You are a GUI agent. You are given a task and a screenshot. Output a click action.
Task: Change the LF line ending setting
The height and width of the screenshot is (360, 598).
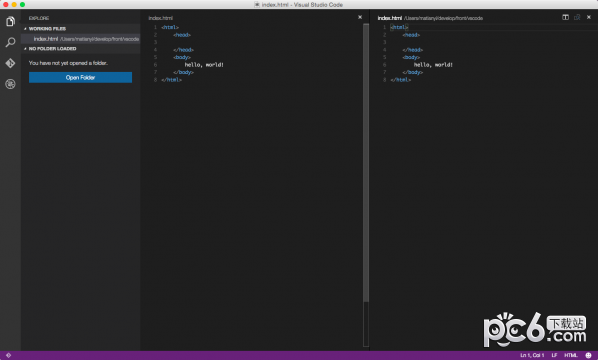pyautogui.click(x=554, y=355)
